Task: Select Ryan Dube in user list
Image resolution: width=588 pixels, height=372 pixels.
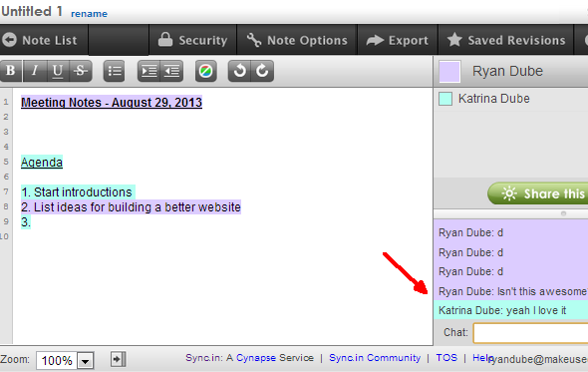Action: tap(507, 71)
